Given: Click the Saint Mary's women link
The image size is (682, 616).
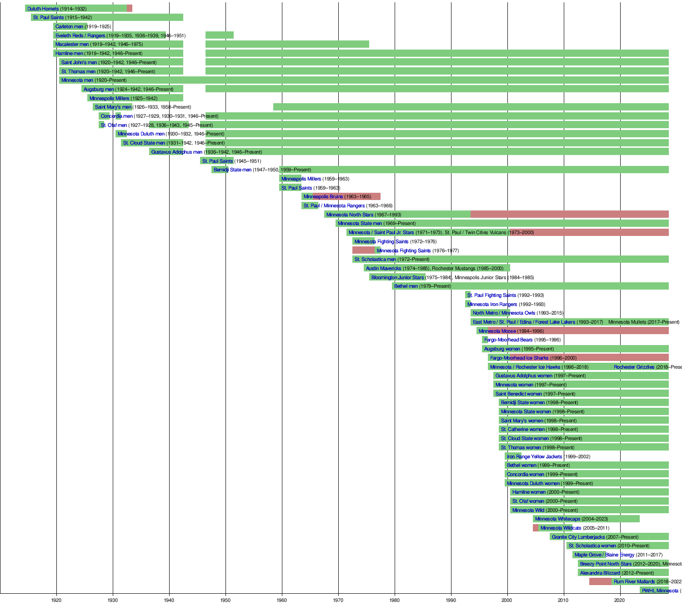Looking at the screenshot, I should [x=522, y=421].
